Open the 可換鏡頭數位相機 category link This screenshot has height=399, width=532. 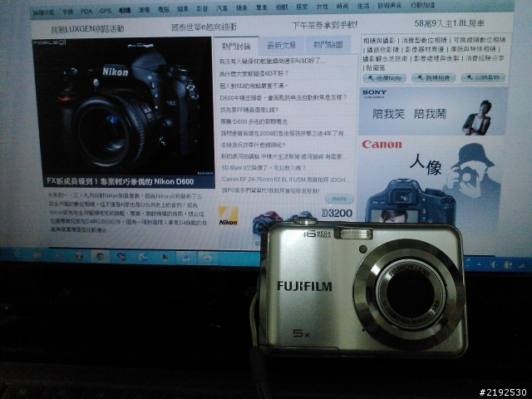tap(480, 40)
